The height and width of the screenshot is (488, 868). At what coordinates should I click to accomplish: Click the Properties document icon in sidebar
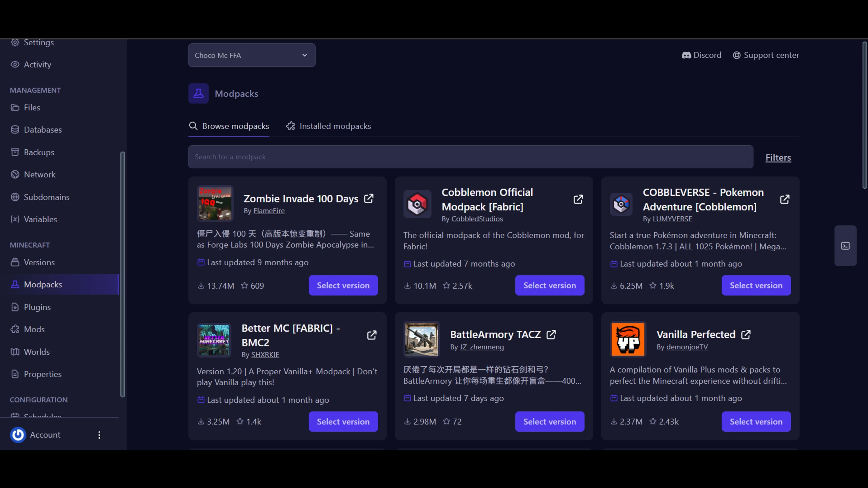click(x=15, y=374)
